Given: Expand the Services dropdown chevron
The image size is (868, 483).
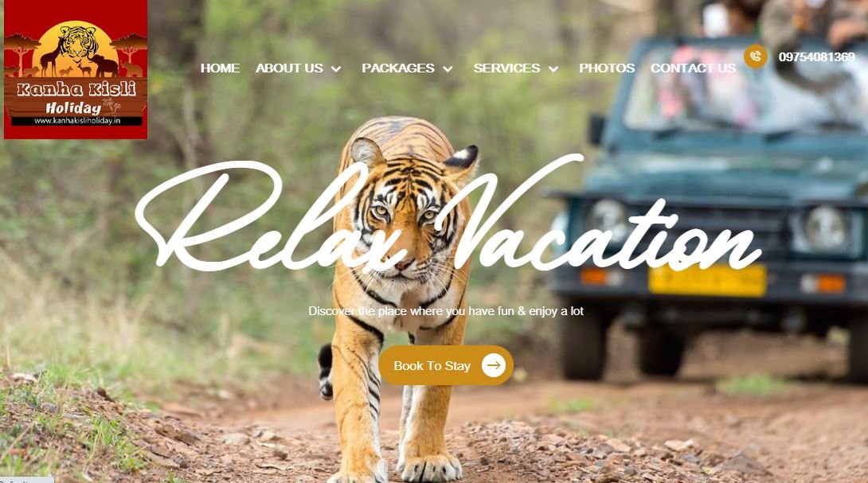Looking at the screenshot, I should pos(553,68).
